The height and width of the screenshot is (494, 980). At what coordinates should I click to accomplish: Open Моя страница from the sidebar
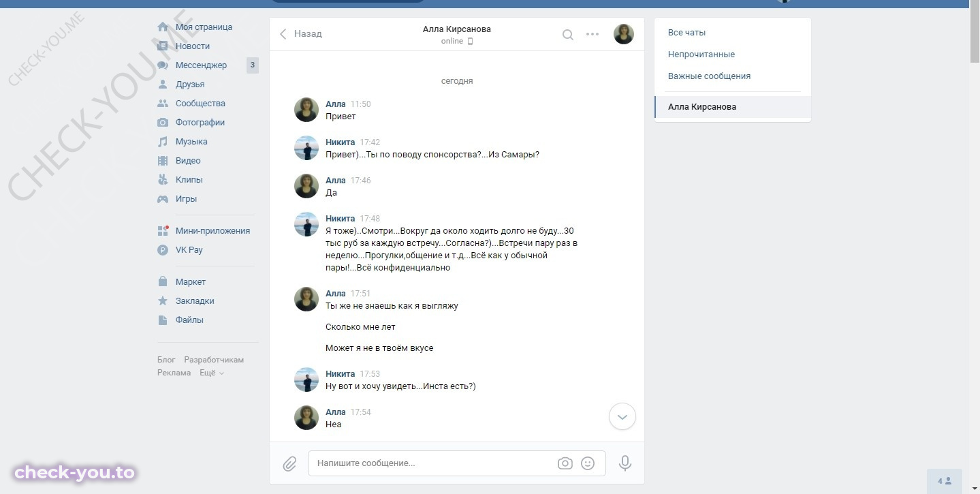(204, 27)
